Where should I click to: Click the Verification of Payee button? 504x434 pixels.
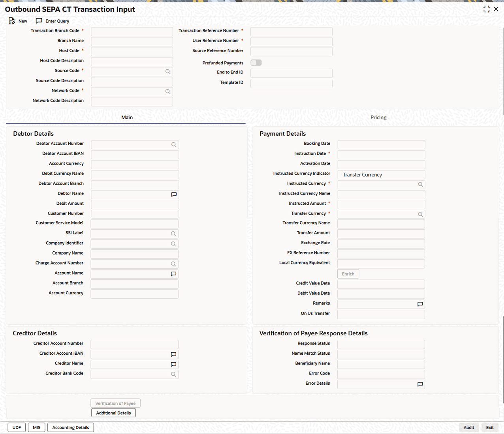click(115, 403)
